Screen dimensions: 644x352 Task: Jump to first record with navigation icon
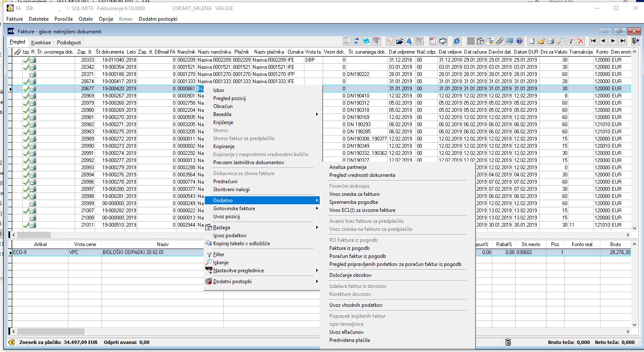593,41
